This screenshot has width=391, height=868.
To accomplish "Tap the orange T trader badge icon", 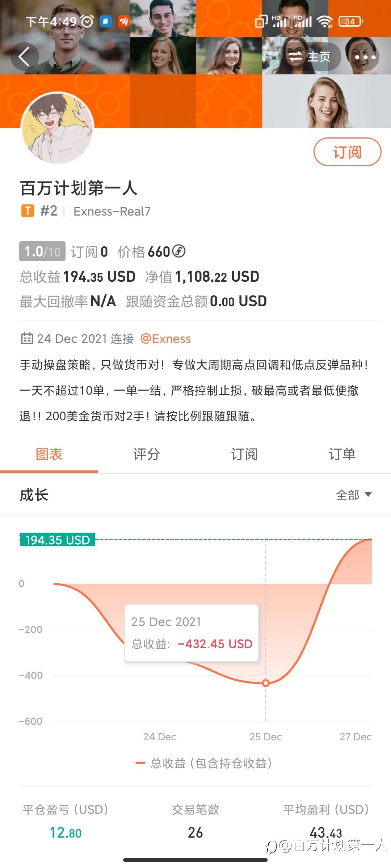I will 28,211.
